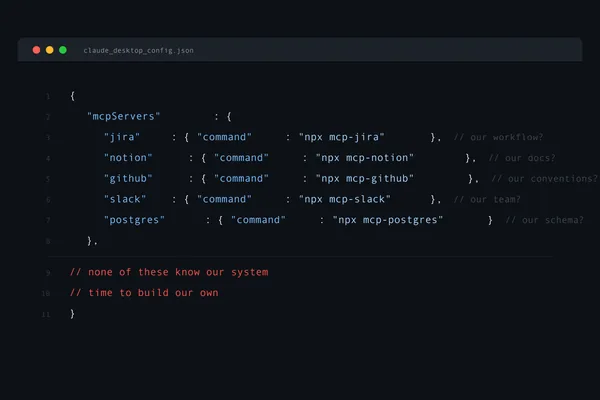
Task: Select the "npx mcp-jira" string value
Action: click(342, 137)
